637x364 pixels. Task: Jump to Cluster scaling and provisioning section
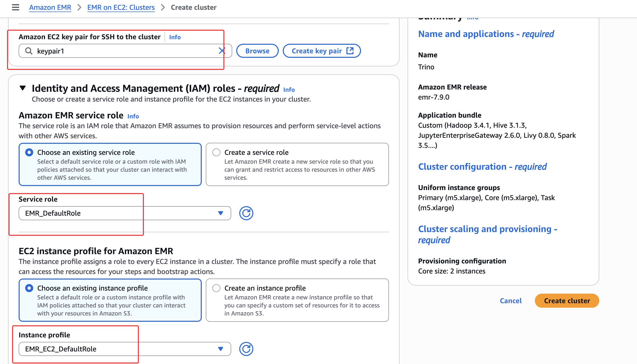tap(488, 234)
